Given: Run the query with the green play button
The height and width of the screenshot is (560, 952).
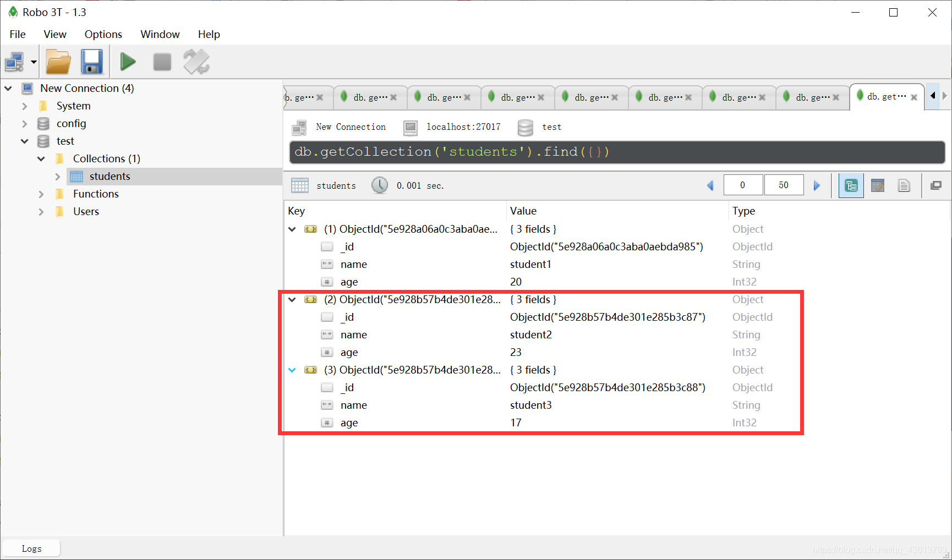Looking at the screenshot, I should coord(128,62).
